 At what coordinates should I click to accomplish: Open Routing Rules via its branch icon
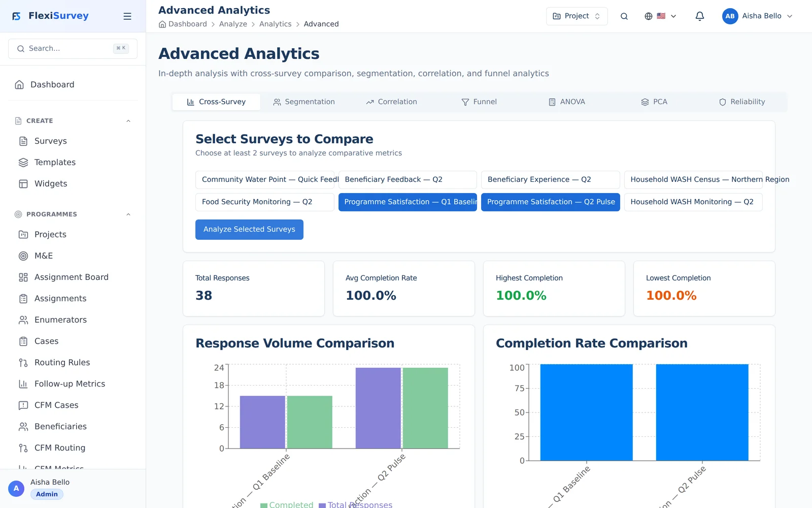click(23, 363)
